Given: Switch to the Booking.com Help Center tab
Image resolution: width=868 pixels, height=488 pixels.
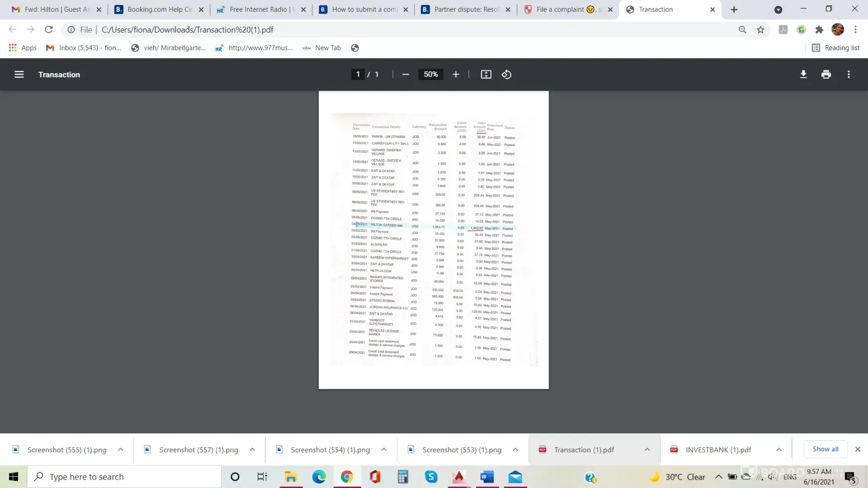Looking at the screenshot, I should pyautogui.click(x=160, y=9).
